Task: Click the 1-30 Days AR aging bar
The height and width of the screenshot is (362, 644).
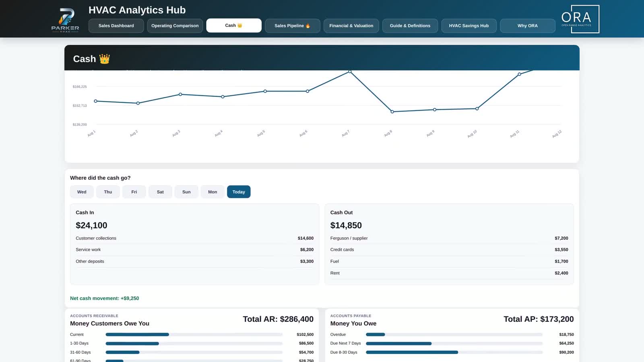Action: (194, 343)
